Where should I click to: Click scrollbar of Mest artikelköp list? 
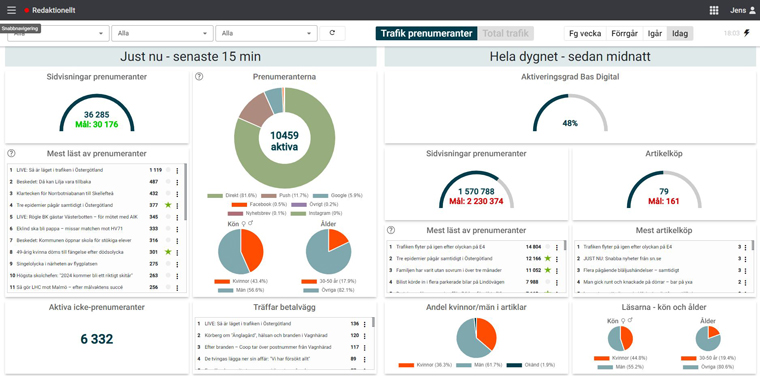click(752, 247)
